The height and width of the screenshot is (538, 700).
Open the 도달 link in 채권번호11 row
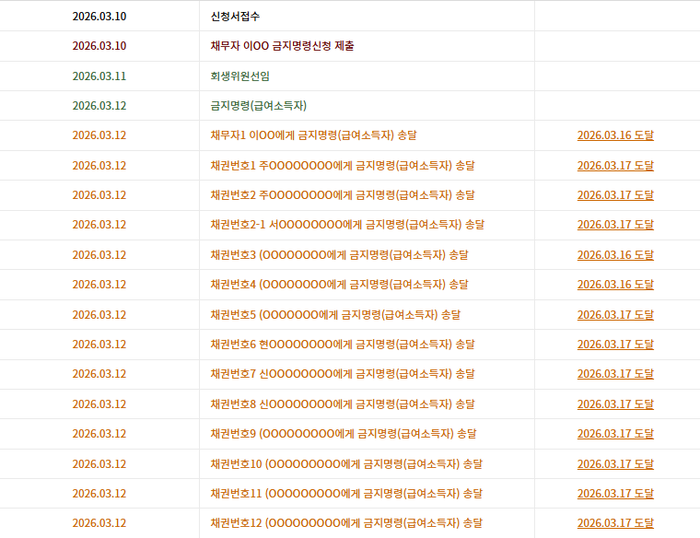(615, 493)
